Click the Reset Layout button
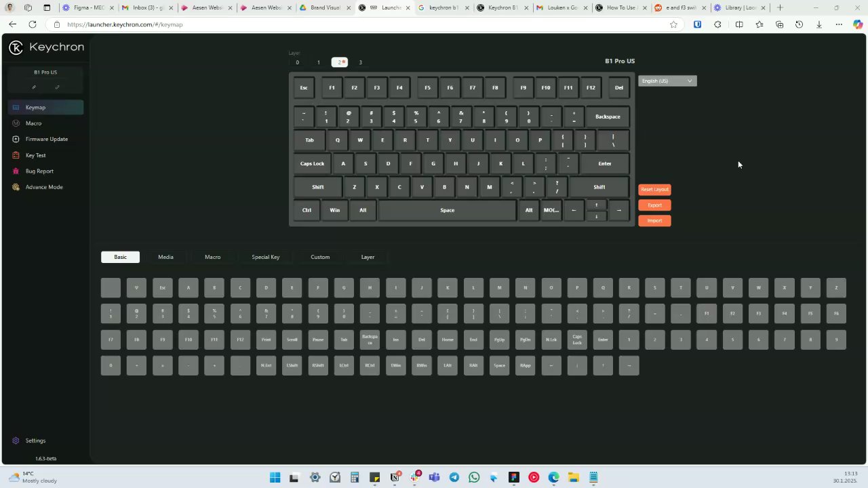 (x=654, y=189)
